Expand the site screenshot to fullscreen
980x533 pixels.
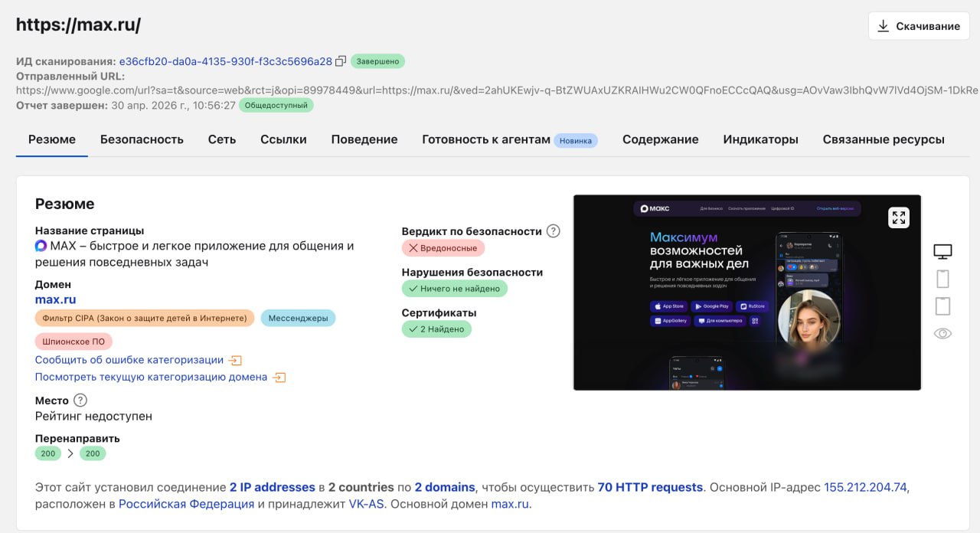point(898,217)
